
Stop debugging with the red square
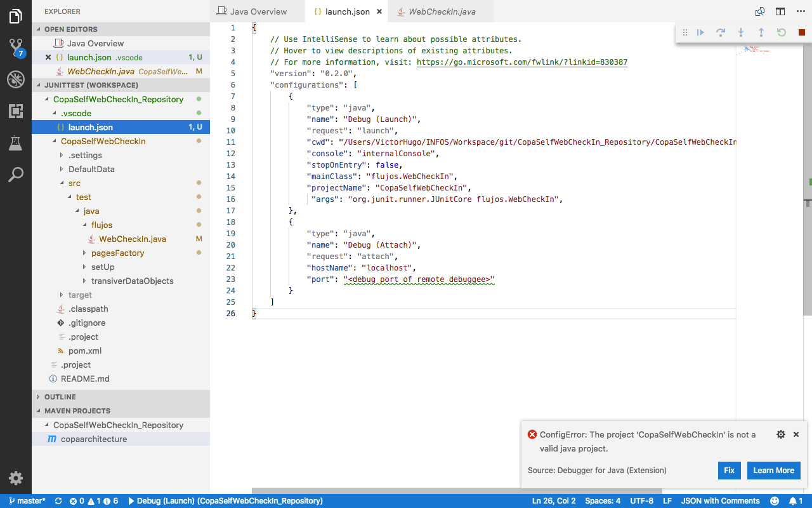[801, 32]
